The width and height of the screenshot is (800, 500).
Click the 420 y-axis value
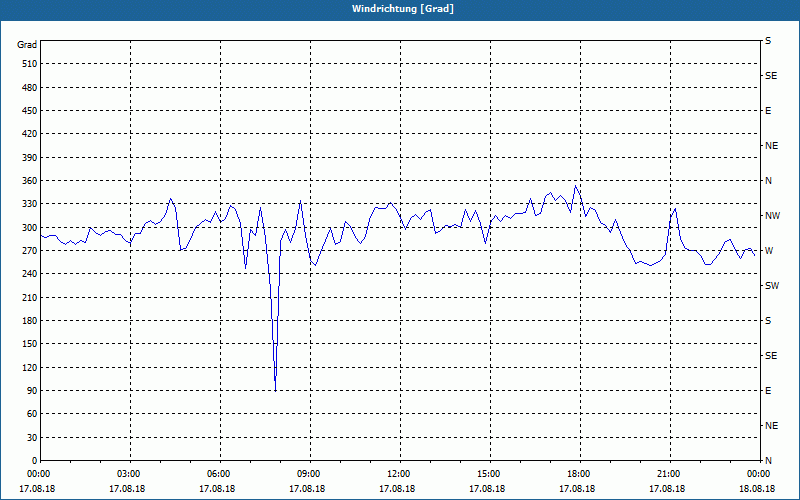(x=30, y=134)
